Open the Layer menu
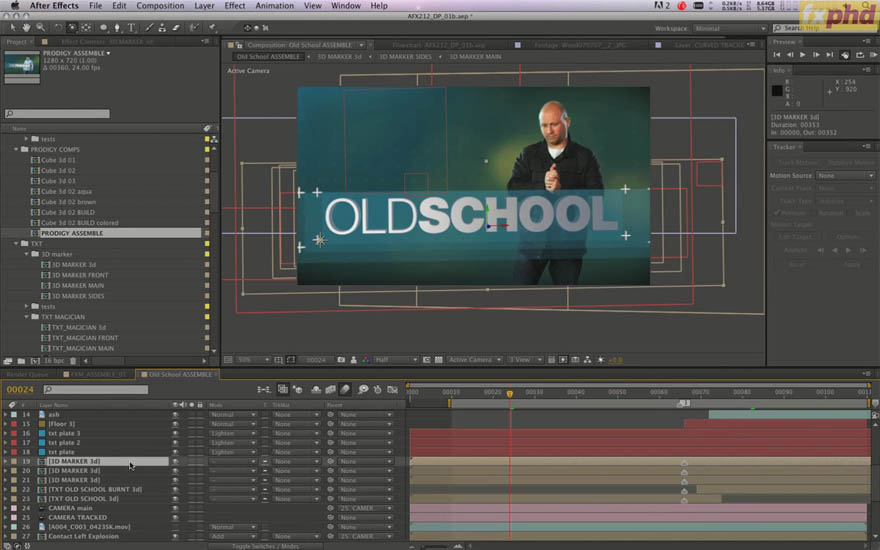Viewport: 880px width, 550px height. click(204, 6)
